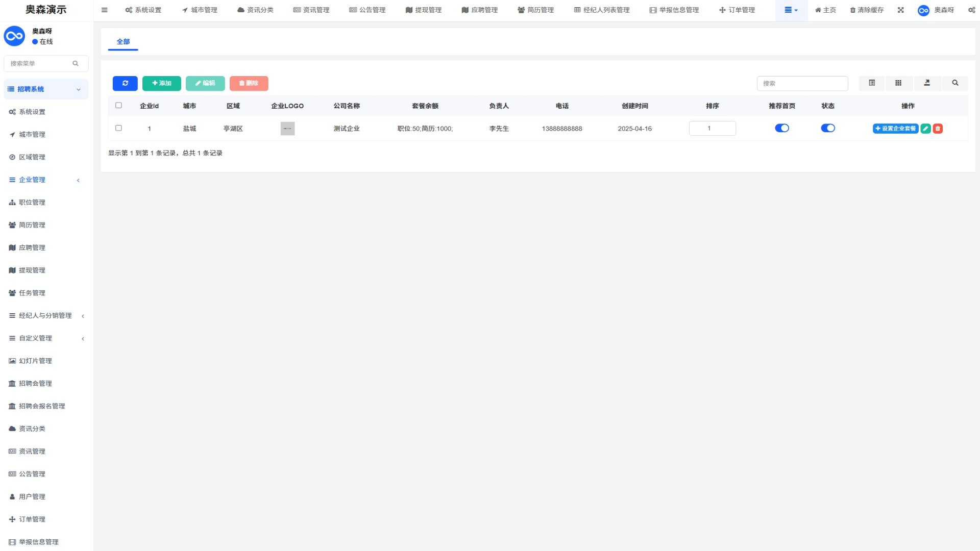Screen dimensions: 980x551
Task: Click the blue refresh icon button
Action: (x=125, y=83)
